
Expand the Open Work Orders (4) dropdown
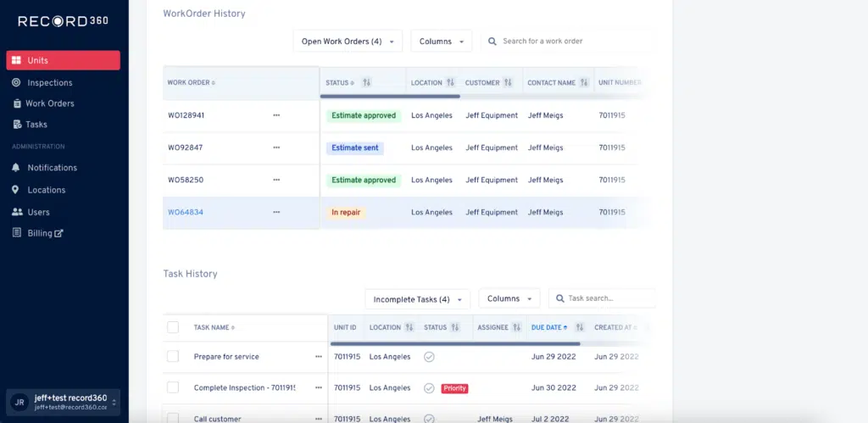(x=347, y=42)
